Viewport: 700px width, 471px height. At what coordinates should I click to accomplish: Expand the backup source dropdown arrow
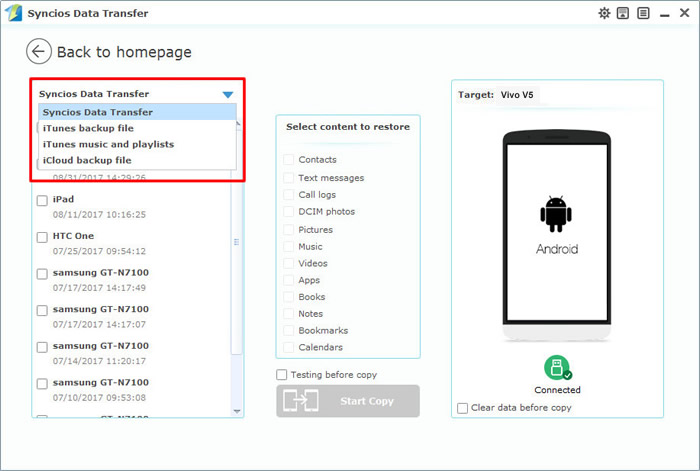pyautogui.click(x=228, y=95)
